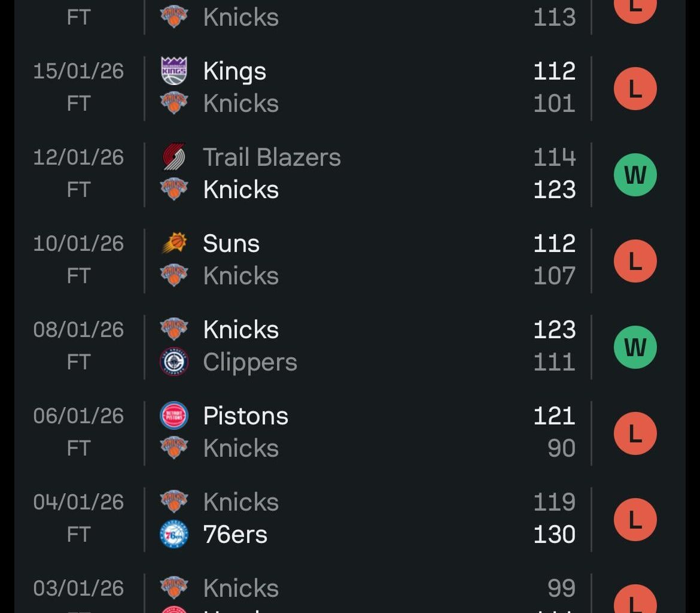Click the loss badge for Suns game
Screen dimensions: 700x613
point(635,261)
